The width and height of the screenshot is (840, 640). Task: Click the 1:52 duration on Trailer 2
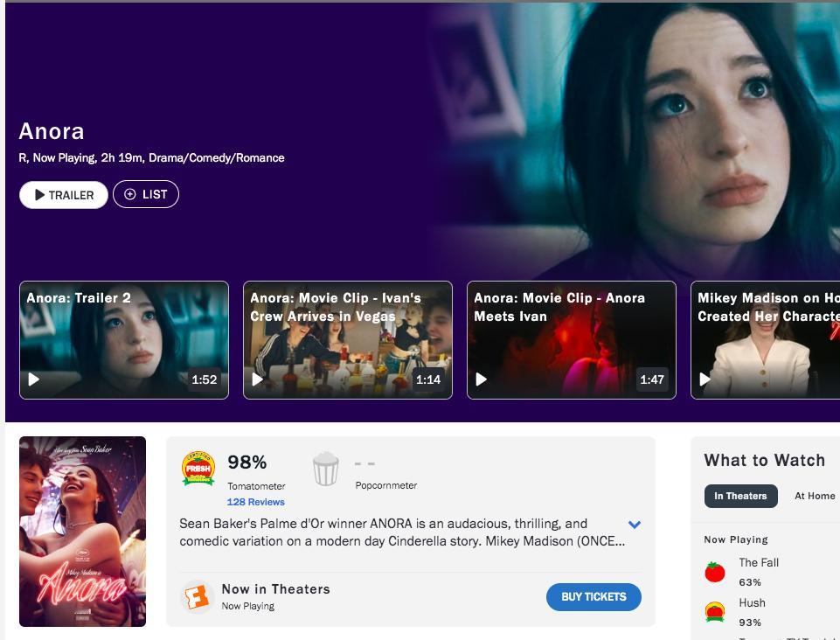coord(205,379)
